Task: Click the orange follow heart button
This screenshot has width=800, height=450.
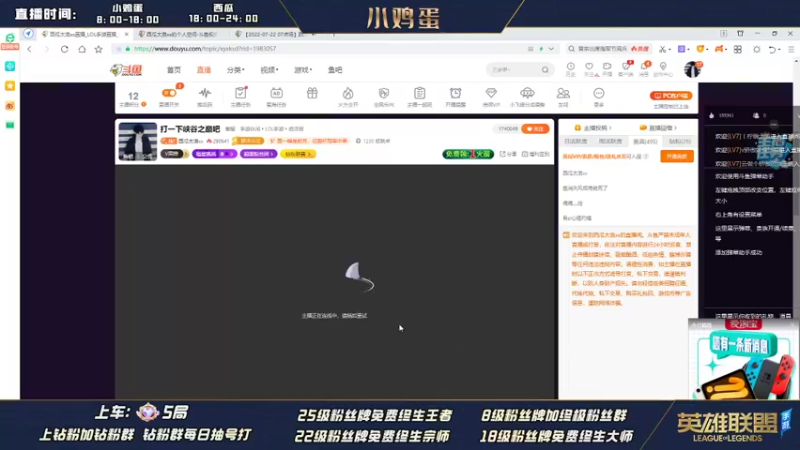Action: coord(535,129)
